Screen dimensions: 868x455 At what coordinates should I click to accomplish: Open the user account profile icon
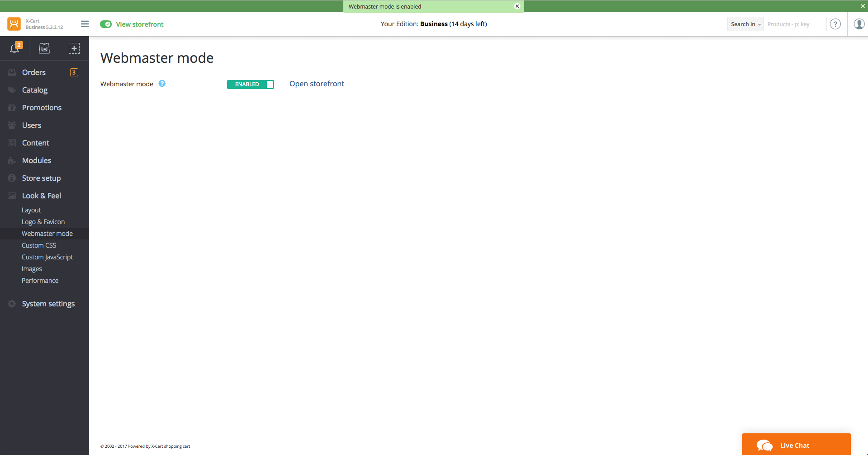859,24
